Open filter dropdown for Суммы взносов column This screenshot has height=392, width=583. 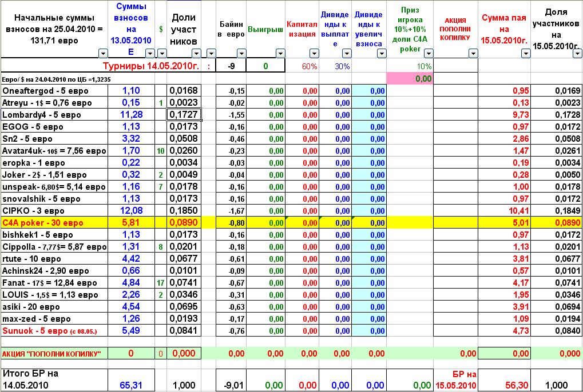point(150,54)
